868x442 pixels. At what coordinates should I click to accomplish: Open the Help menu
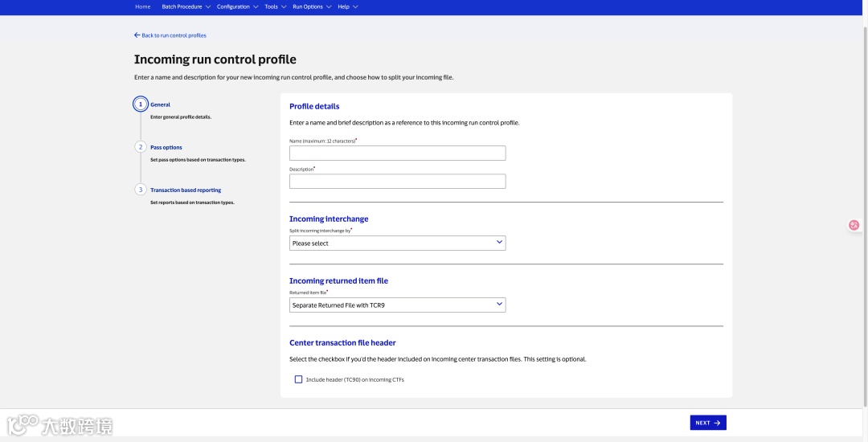point(347,6)
